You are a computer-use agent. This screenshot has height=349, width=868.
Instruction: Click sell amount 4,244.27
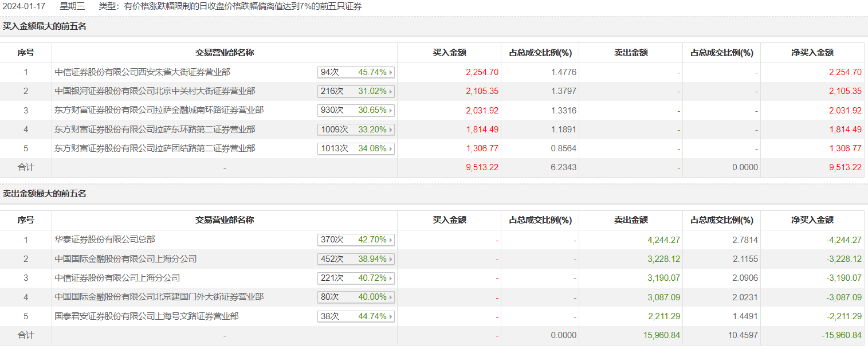tap(663, 240)
